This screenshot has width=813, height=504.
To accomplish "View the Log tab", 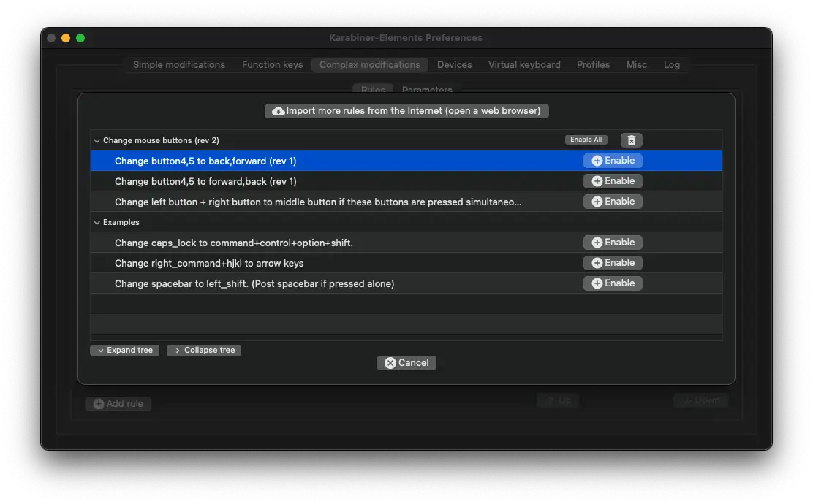I will tap(671, 65).
